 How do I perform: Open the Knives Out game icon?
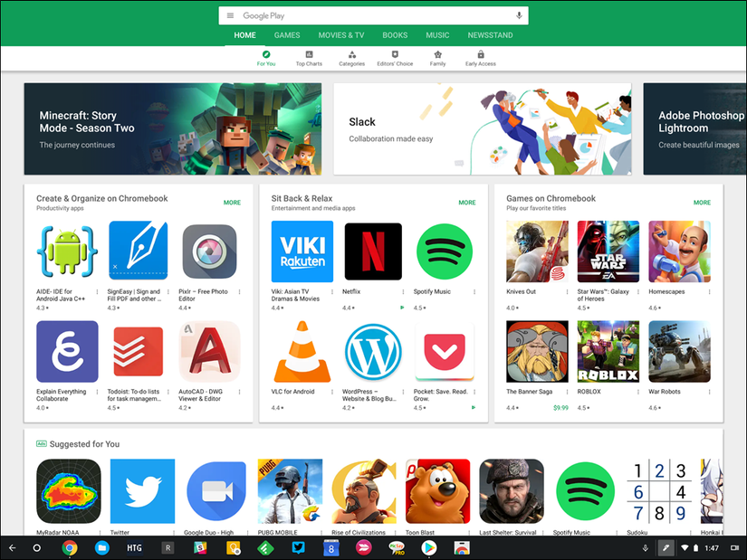pos(537,252)
